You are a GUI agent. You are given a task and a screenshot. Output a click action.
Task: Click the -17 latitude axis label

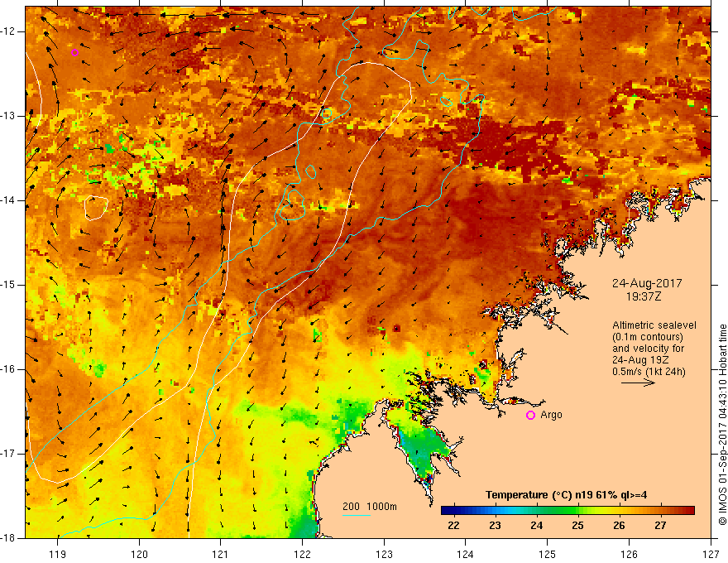pos(8,454)
